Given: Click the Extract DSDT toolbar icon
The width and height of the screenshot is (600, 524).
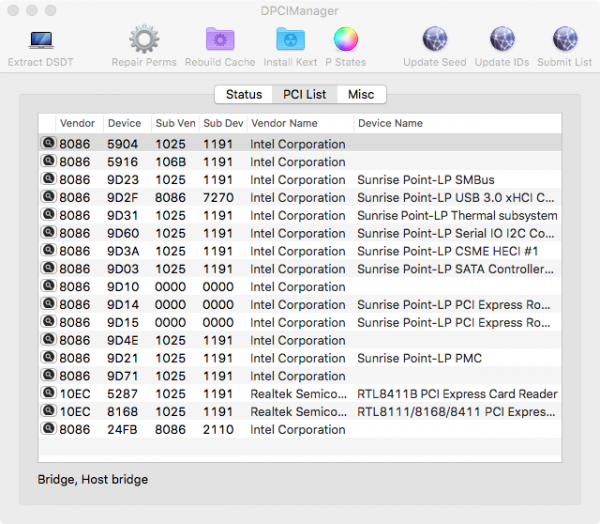Looking at the screenshot, I should tap(40, 41).
